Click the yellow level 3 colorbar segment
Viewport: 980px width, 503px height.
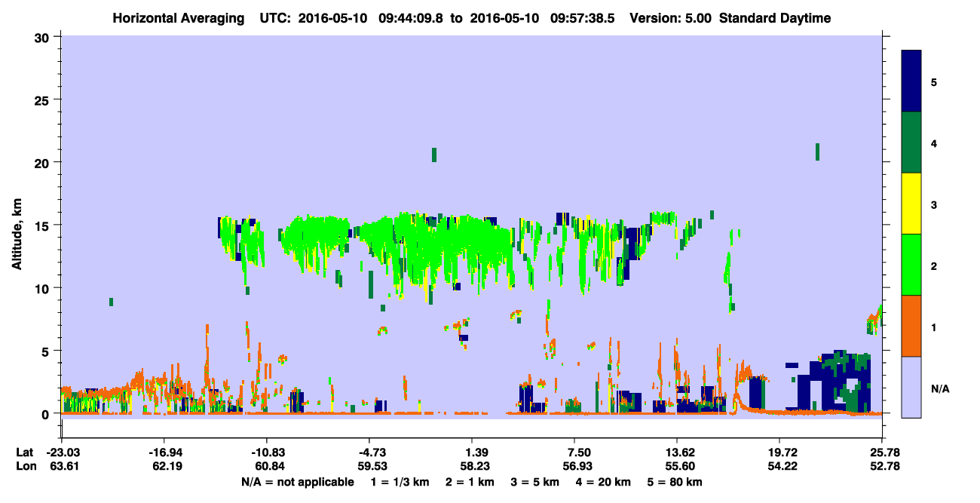pos(911,204)
